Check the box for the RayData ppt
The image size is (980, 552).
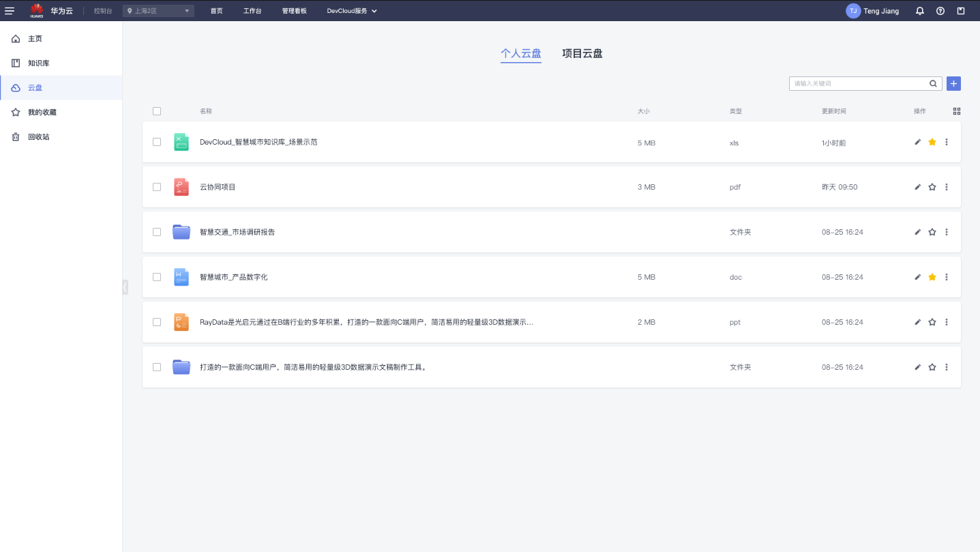click(x=157, y=322)
